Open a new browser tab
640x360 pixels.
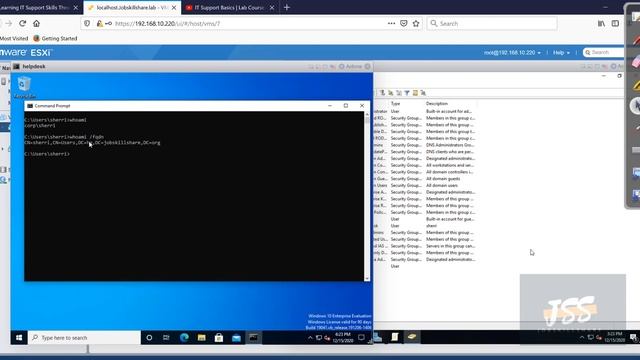(x=287, y=7)
